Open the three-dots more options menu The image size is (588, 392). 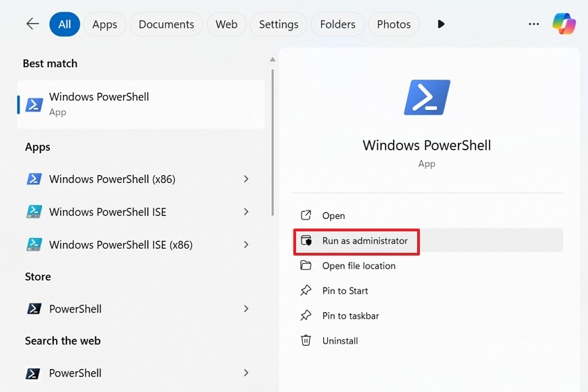pyautogui.click(x=533, y=24)
